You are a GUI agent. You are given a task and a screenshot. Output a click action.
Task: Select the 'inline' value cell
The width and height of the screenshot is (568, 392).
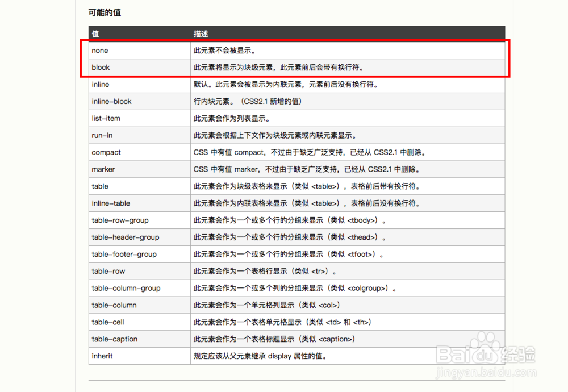[x=140, y=85]
